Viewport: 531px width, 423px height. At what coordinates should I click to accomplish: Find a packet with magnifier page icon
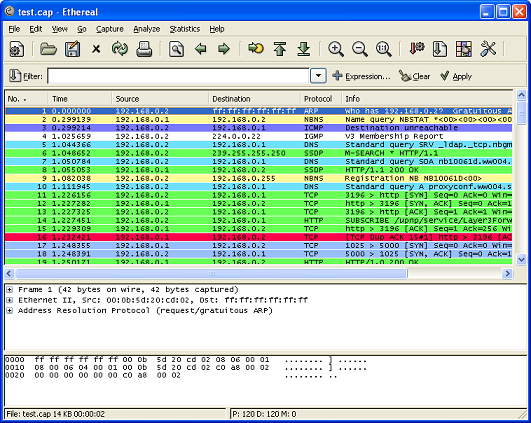pos(176,49)
